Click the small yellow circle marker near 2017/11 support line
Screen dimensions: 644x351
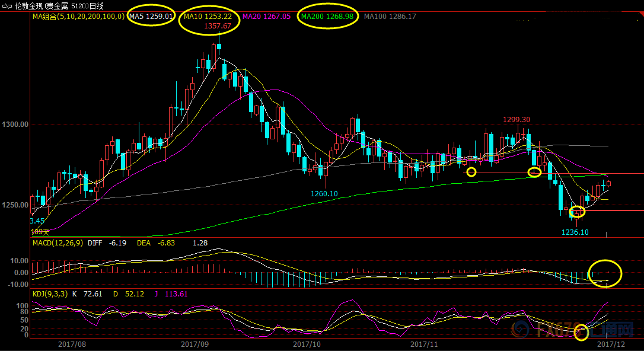click(x=471, y=172)
